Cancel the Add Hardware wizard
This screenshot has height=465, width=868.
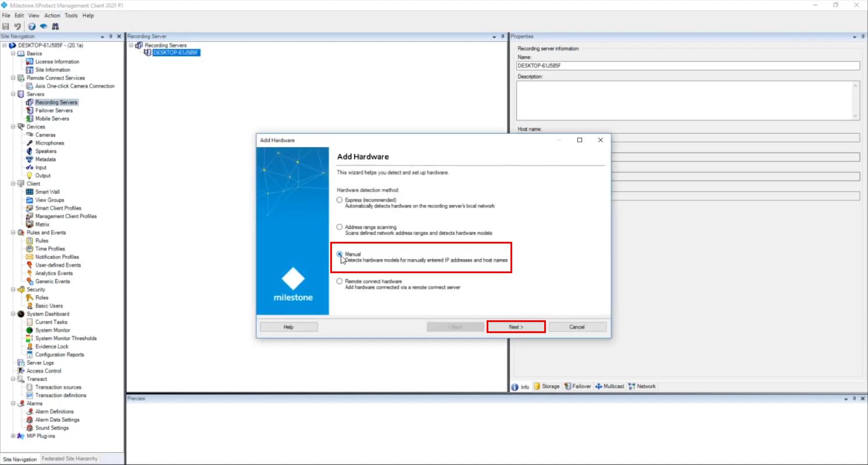click(x=577, y=326)
